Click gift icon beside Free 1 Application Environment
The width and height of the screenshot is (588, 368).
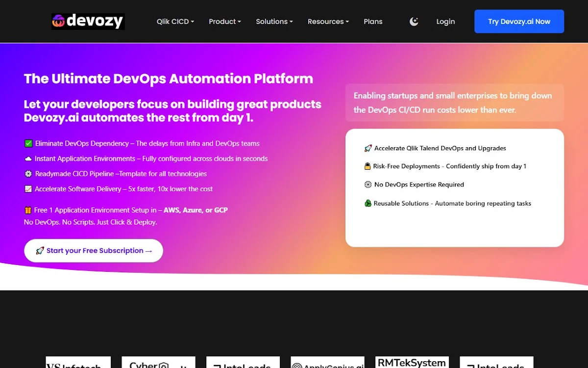point(28,210)
